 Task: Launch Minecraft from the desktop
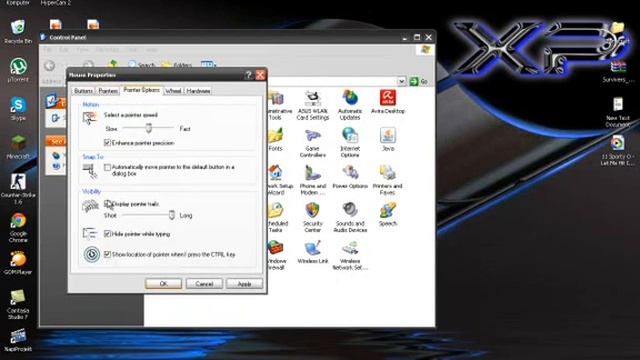pyautogui.click(x=18, y=147)
